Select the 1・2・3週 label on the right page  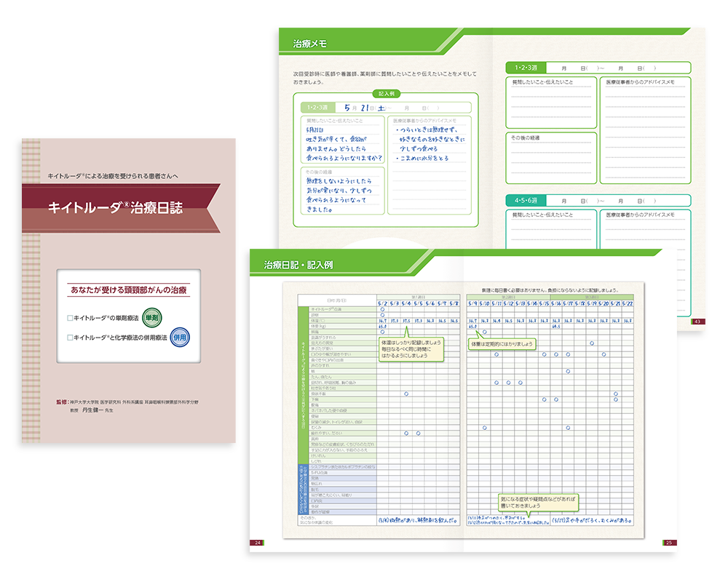526,68
